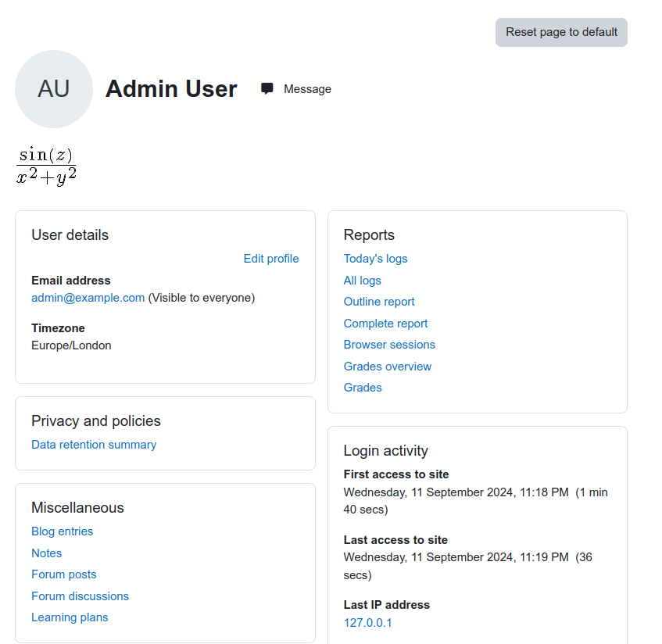662x644 pixels.
Task: Open Grades overview link
Action: pyautogui.click(x=387, y=367)
